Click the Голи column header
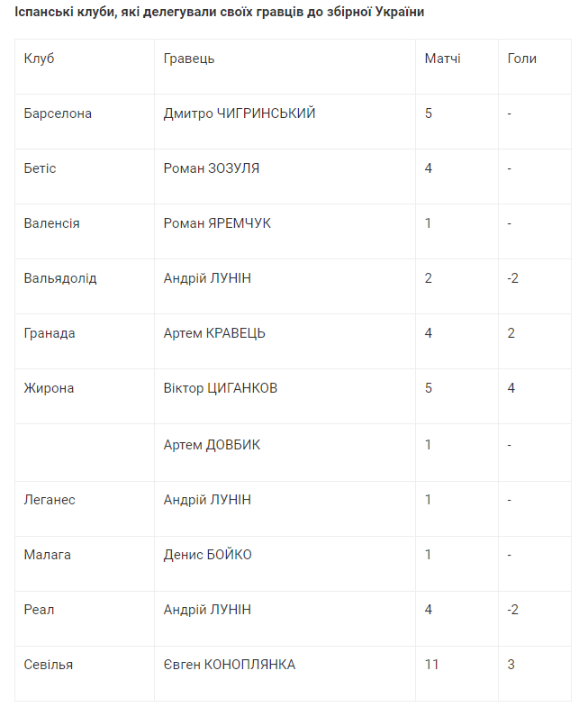The height and width of the screenshot is (716, 588). pos(521,59)
